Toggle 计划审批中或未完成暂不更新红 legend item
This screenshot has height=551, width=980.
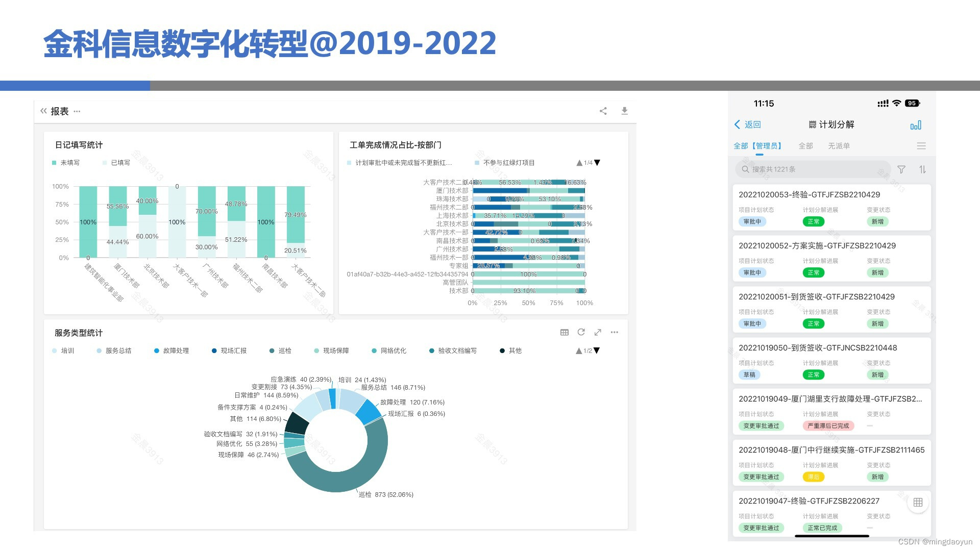399,163
